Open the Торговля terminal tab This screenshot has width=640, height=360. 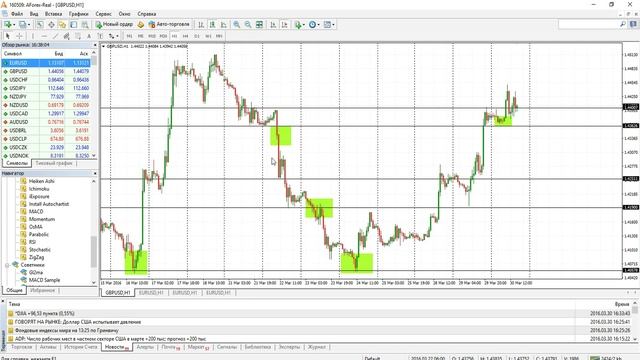pos(22,347)
